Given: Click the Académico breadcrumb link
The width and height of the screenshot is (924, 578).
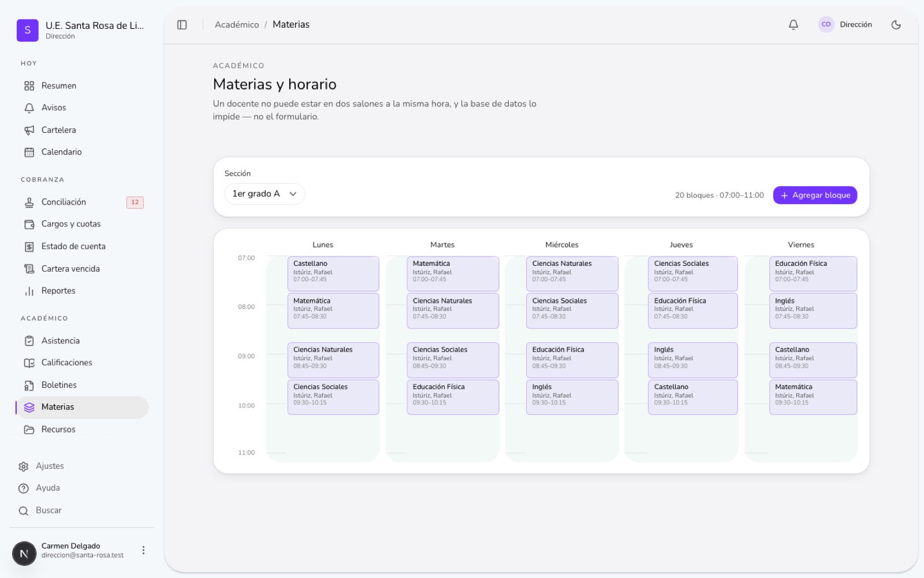Looking at the screenshot, I should (237, 25).
